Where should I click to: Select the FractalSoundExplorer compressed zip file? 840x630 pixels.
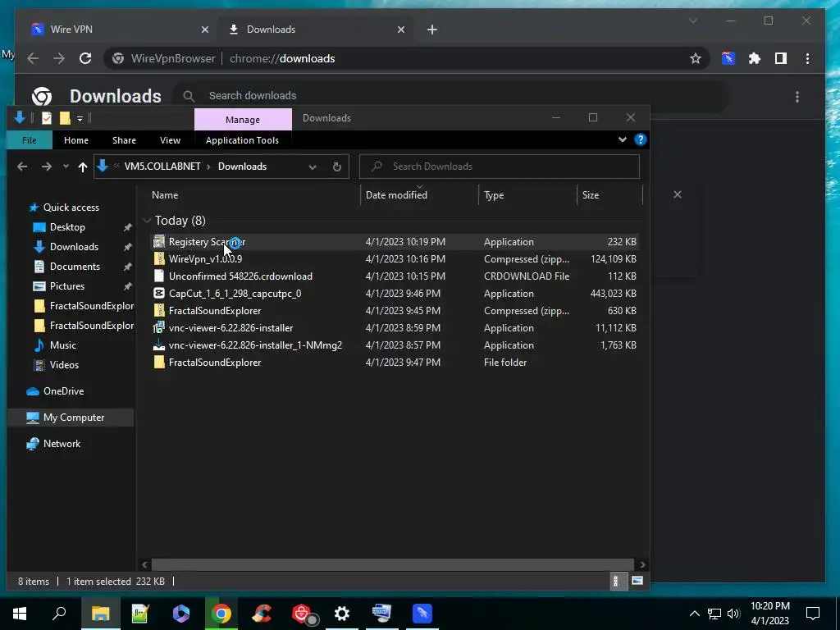(x=395, y=311)
